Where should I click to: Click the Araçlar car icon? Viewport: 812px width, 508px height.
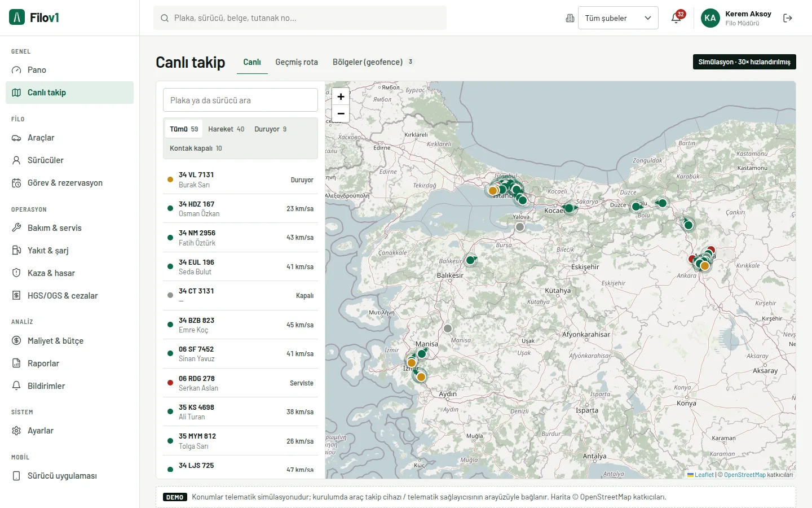pyautogui.click(x=16, y=138)
